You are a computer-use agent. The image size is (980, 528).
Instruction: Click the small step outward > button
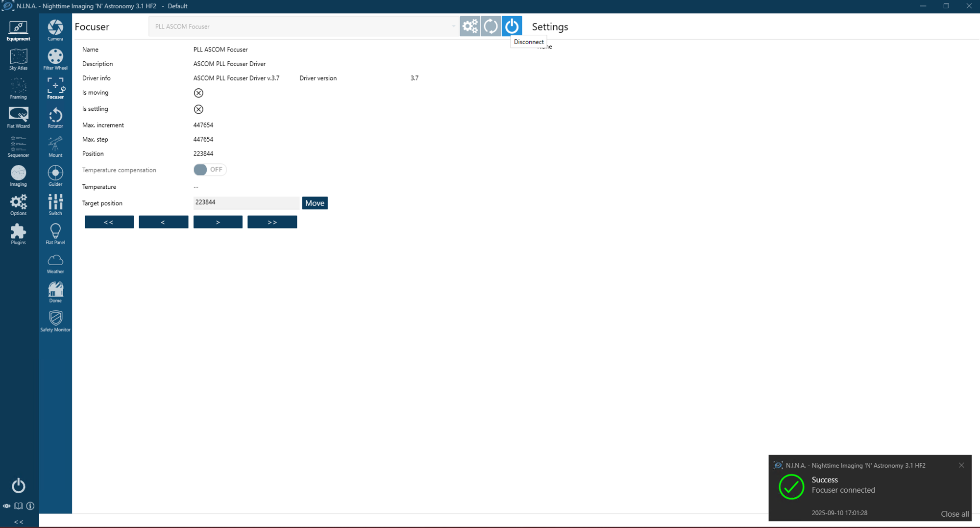tap(218, 222)
